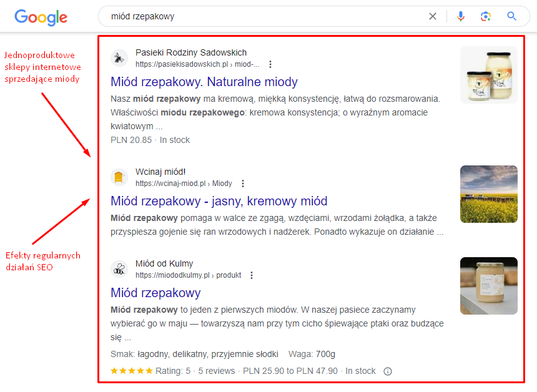
Task: Click the https://wcinaj-miod.pl › Miody breadcrumb
Action: tap(184, 183)
